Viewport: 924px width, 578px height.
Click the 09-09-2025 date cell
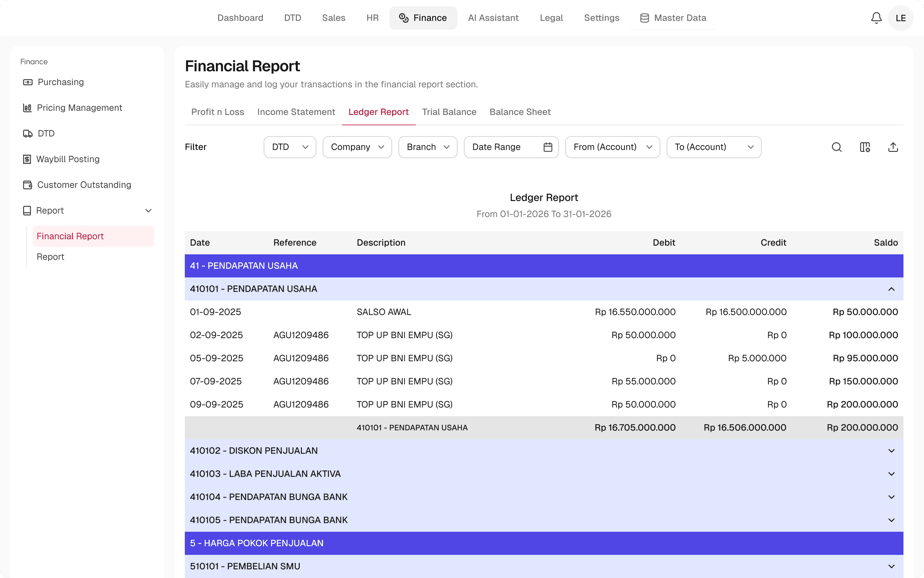(x=216, y=405)
